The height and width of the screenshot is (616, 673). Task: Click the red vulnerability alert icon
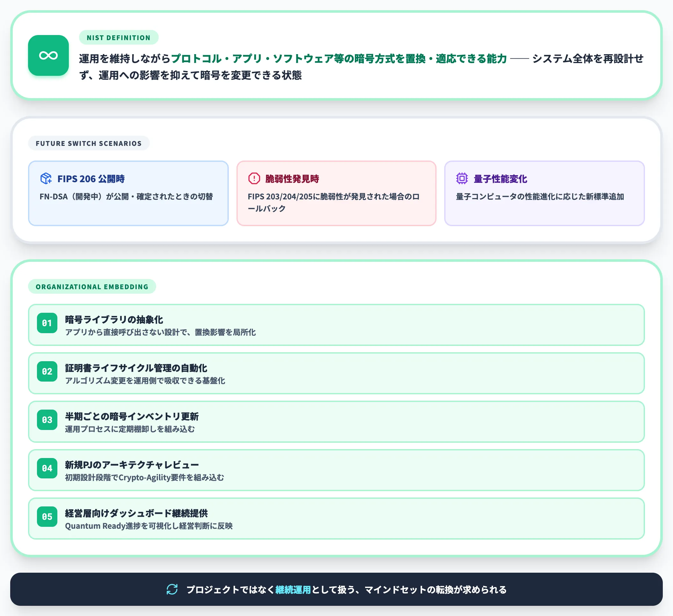254,179
